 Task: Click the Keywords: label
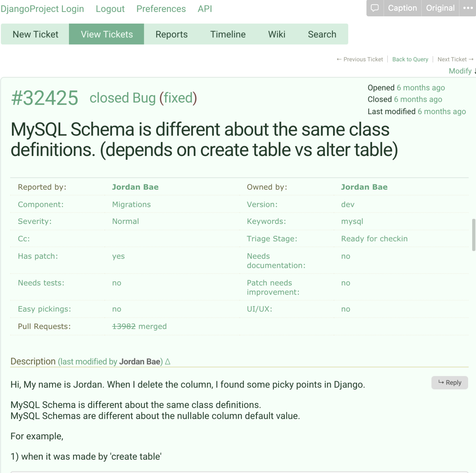click(266, 221)
